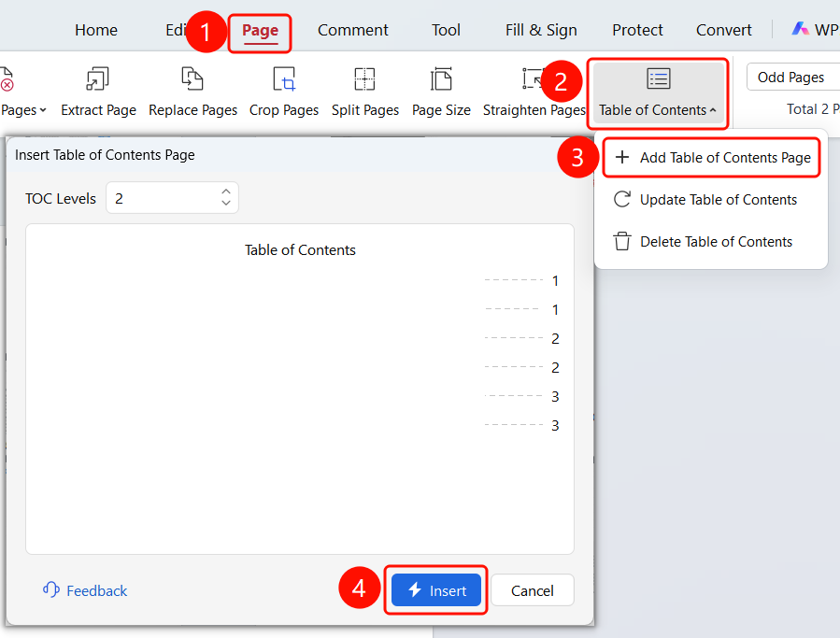This screenshot has height=638, width=840.
Task: Expand the Pages dropdown arrow
Action: coord(43,110)
